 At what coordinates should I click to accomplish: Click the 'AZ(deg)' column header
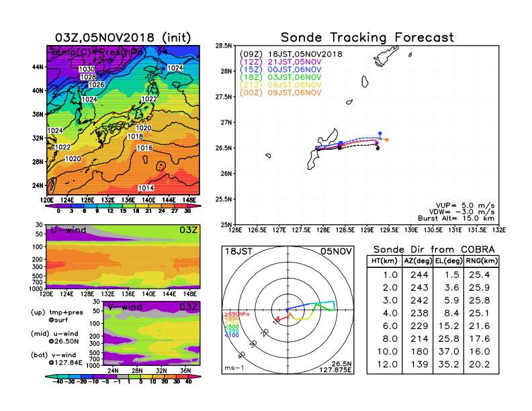coord(418,261)
